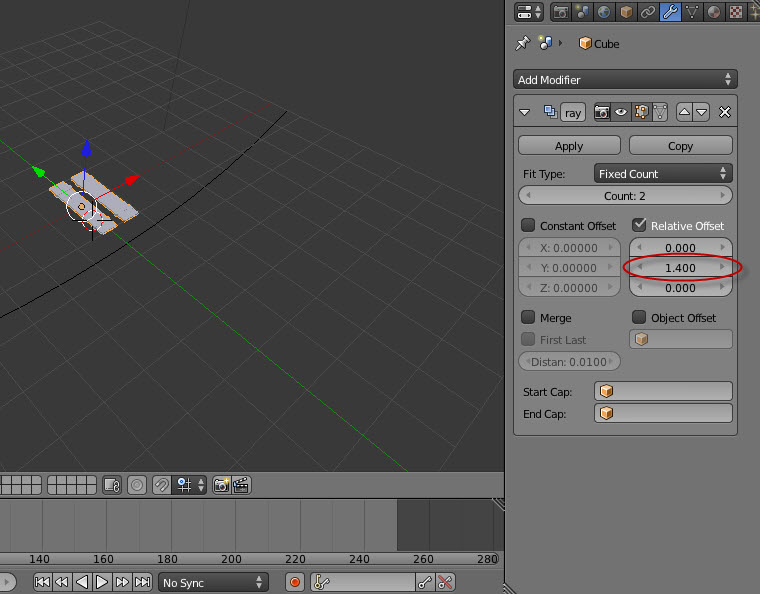Click the Constant Offset Z field

(569, 288)
